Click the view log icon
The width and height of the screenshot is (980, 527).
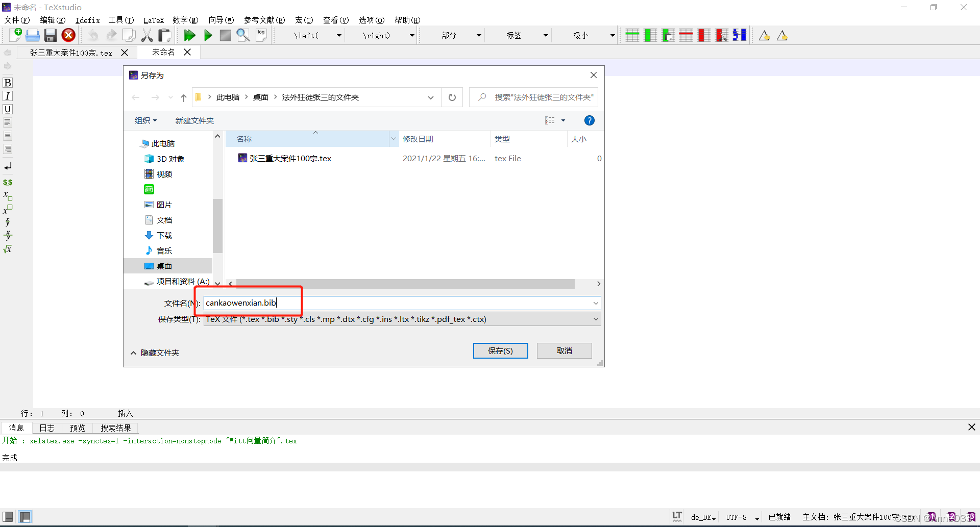pyautogui.click(x=261, y=35)
